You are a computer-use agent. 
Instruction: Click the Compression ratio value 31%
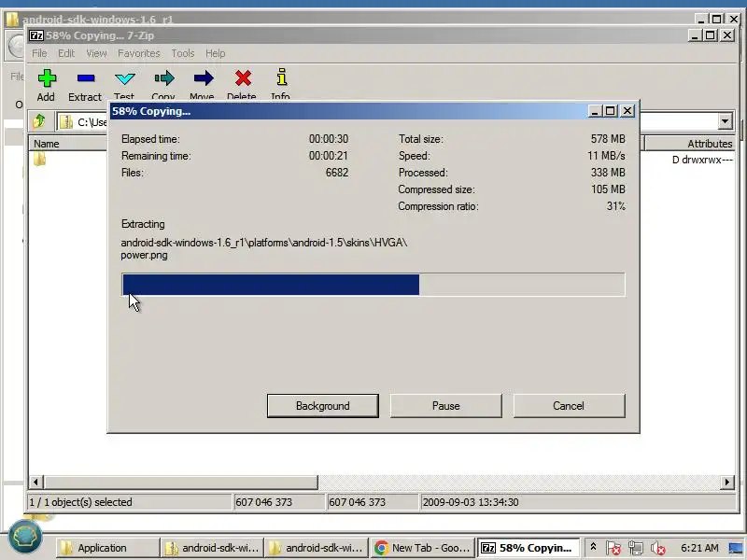(616, 206)
